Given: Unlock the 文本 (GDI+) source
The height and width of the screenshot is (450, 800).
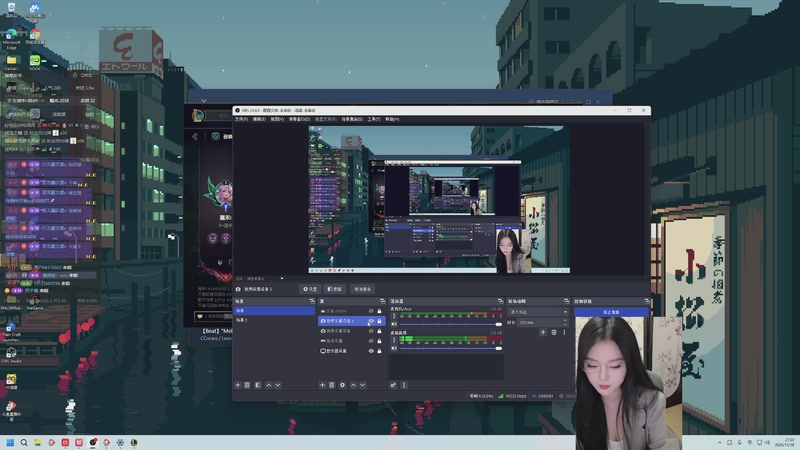Looking at the screenshot, I should pyautogui.click(x=379, y=311).
